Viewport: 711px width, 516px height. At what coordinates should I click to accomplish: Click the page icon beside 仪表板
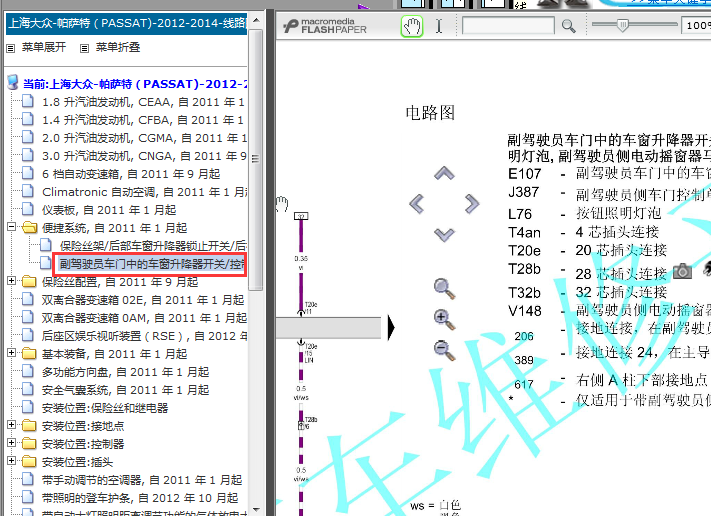click(28, 209)
